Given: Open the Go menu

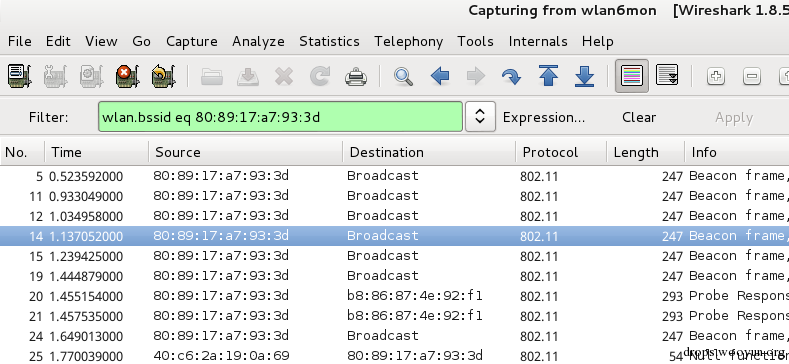Looking at the screenshot, I should (x=141, y=41).
